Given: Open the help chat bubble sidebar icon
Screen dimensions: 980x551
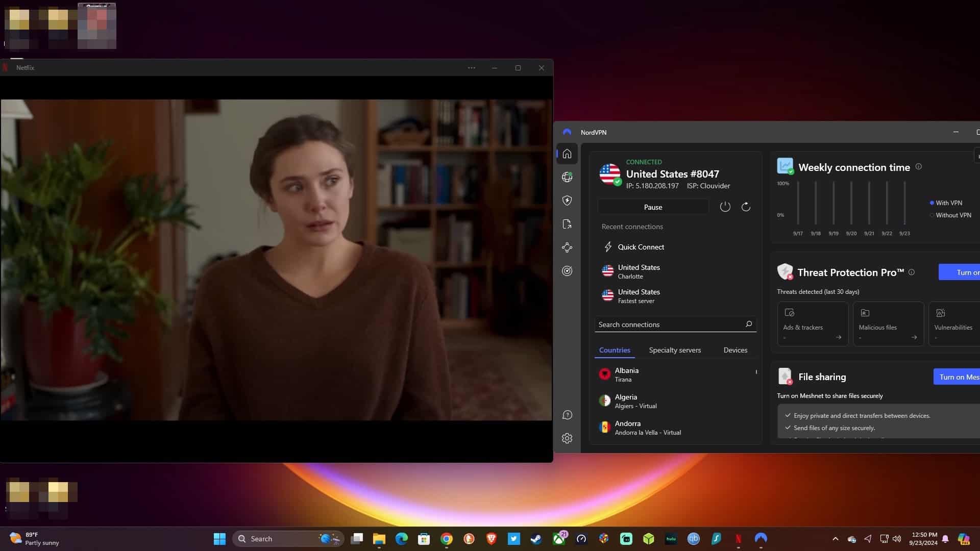Looking at the screenshot, I should click(x=567, y=415).
